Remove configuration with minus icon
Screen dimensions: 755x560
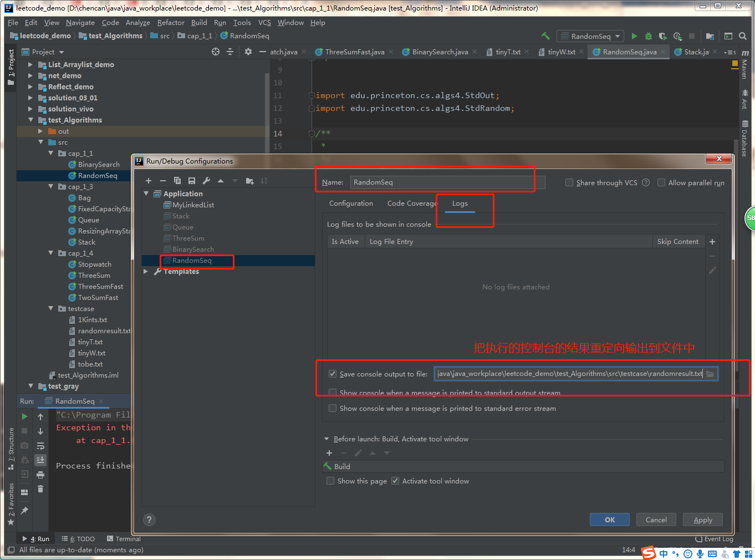click(x=163, y=181)
